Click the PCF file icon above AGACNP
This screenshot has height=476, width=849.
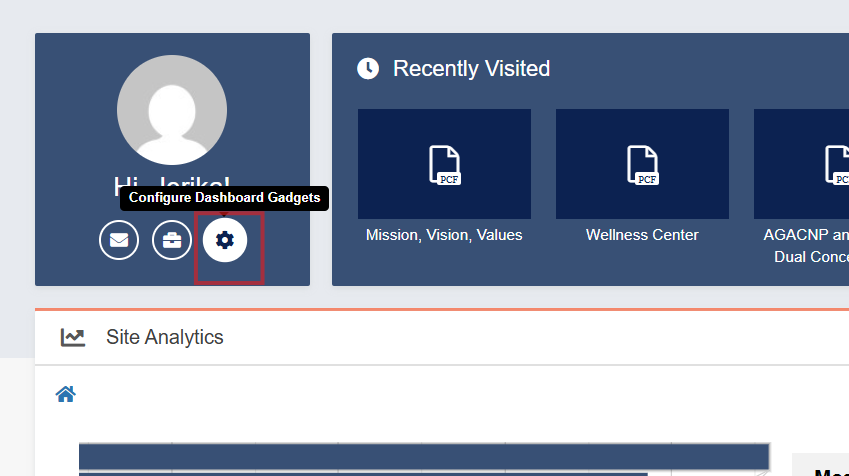coord(835,164)
